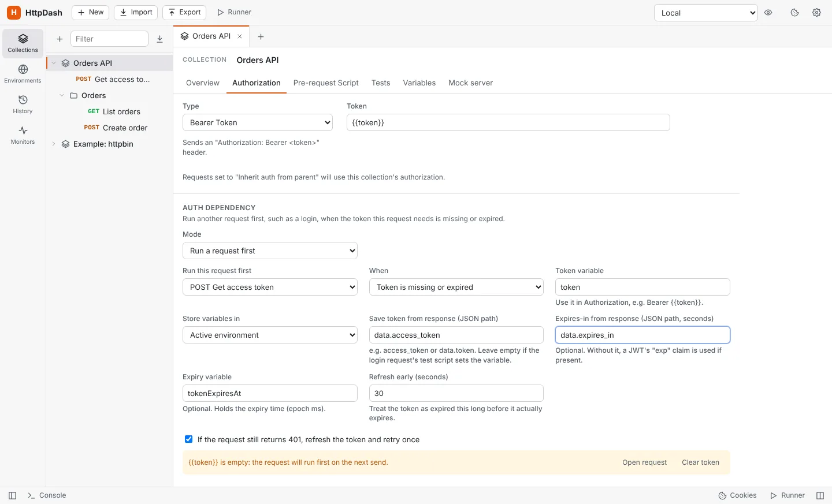Toggle the retry on 401 checkbox
Image resolution: width=832 pixels, height=504 pixels.
pos(188,439)
